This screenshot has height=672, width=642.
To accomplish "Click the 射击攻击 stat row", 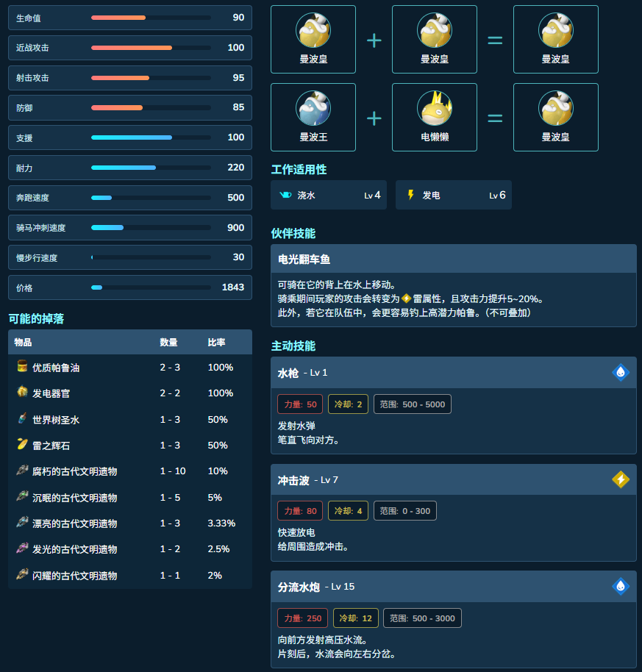I will click(130, 78).
